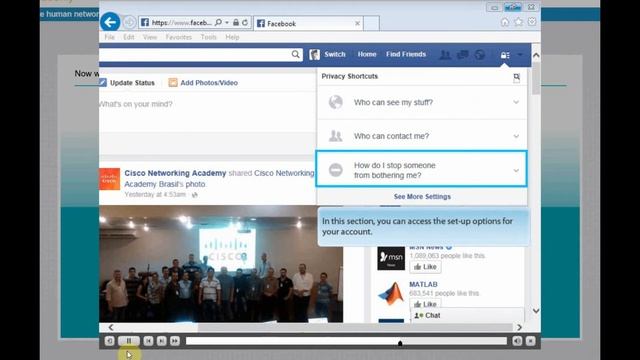The width and height of the screenshot is (640, 360).
Task: Click the Switch profile name link
Action: [335, 54]
